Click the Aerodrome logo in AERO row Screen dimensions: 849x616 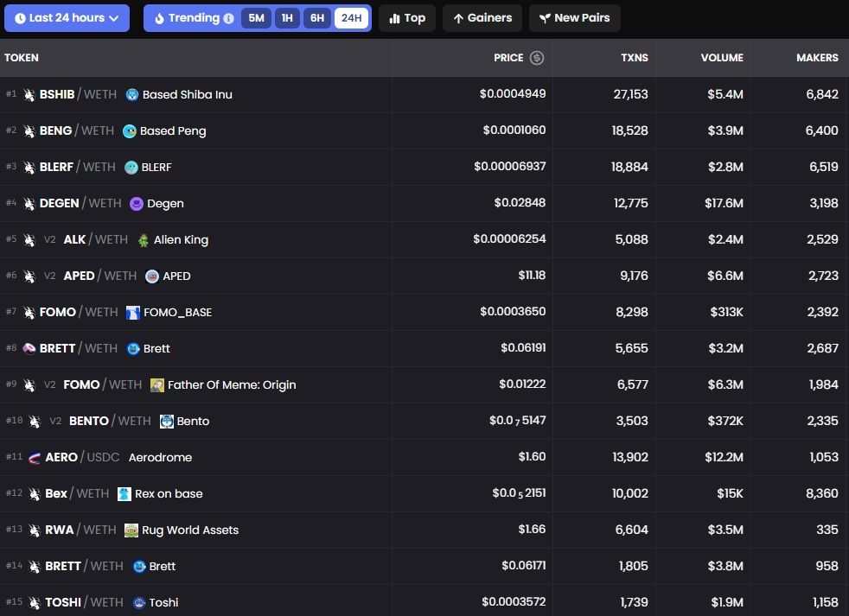tap(35, 458)
